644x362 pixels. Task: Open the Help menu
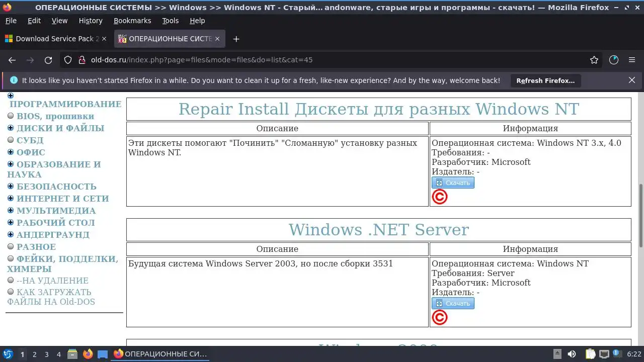click(197, 21)
